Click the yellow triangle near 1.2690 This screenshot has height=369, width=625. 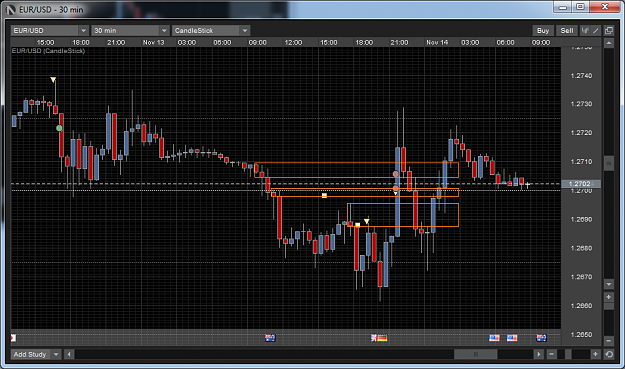[x=366, y=221]
